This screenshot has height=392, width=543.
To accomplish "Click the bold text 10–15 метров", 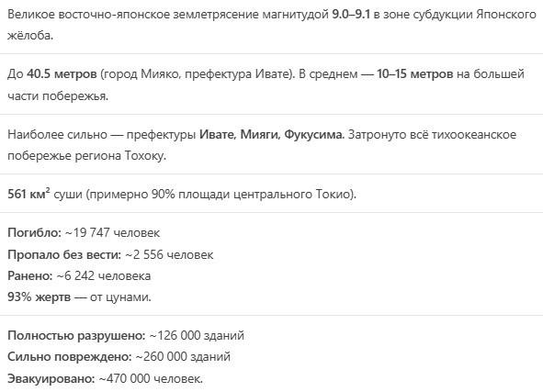I will [415, 74].
